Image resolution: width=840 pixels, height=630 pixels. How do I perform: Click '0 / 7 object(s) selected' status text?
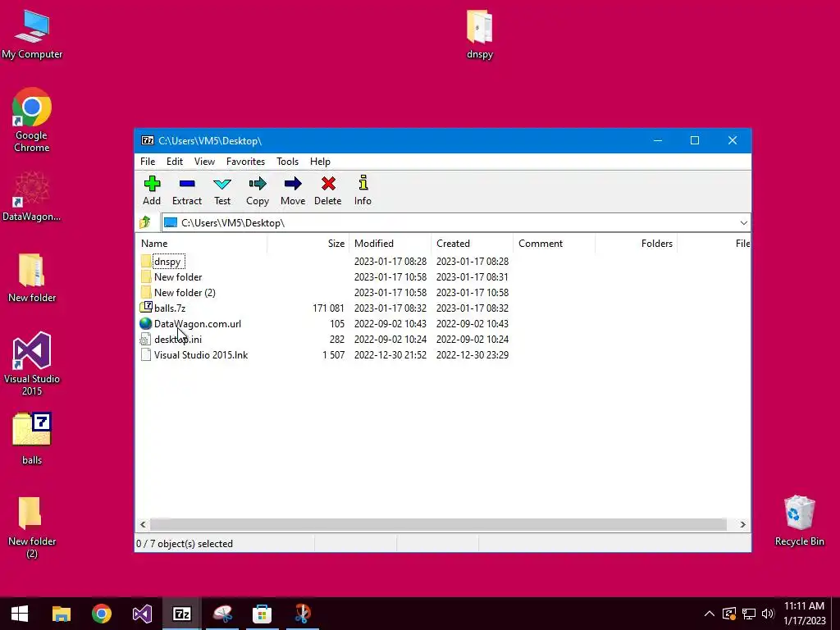click(185, 544)
